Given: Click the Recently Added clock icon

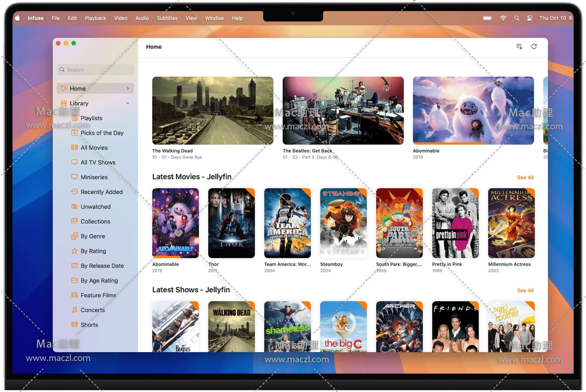Looking at the screenshot, I should (75, 192).
